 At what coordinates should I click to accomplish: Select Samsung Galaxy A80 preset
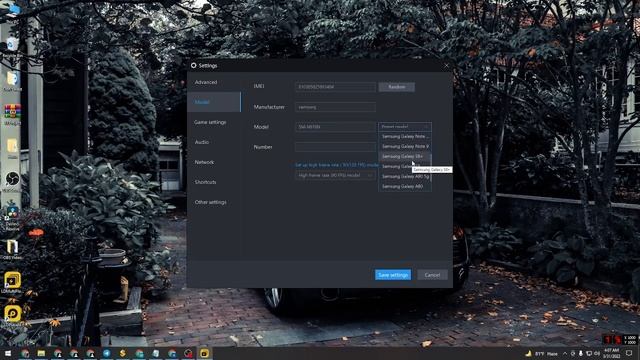pos(404,186)
